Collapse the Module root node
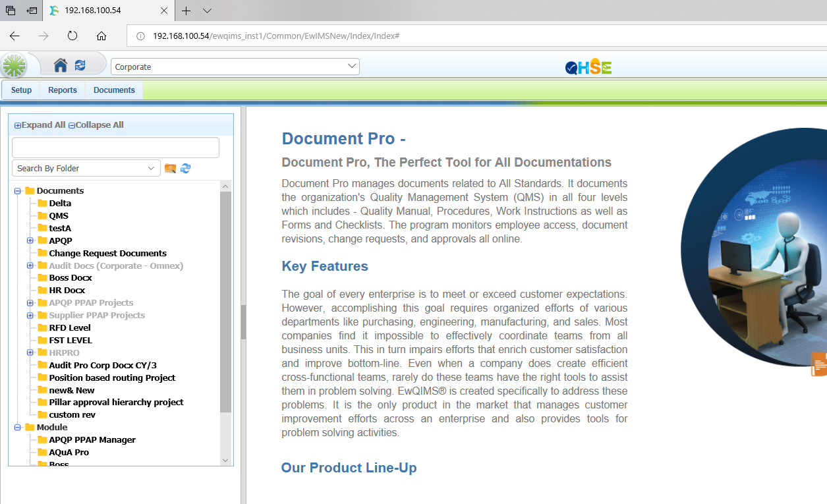This screenshot has height=504, width=827. point(18,428)
